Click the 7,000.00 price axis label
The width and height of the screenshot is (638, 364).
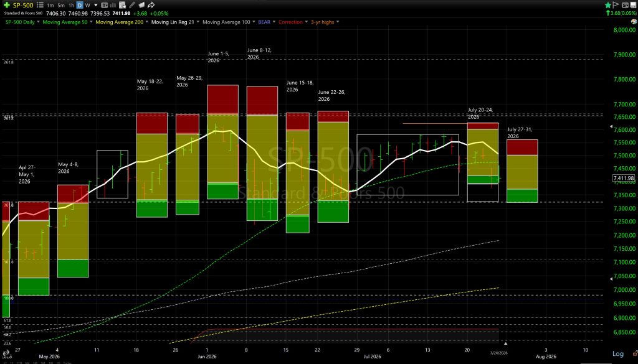pyautogui.click(x=624, y=290)
